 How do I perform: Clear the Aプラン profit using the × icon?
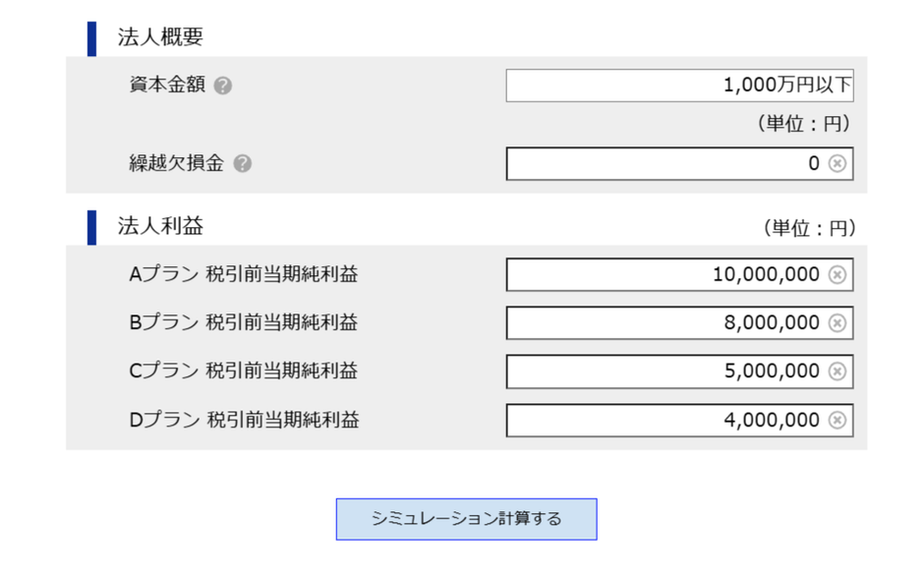click(x=837, y=274)
